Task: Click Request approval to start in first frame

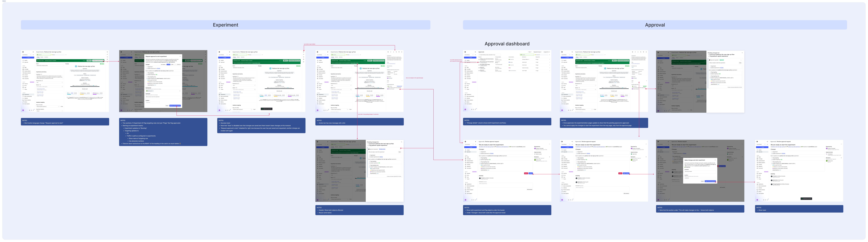Action: point(98,61)
